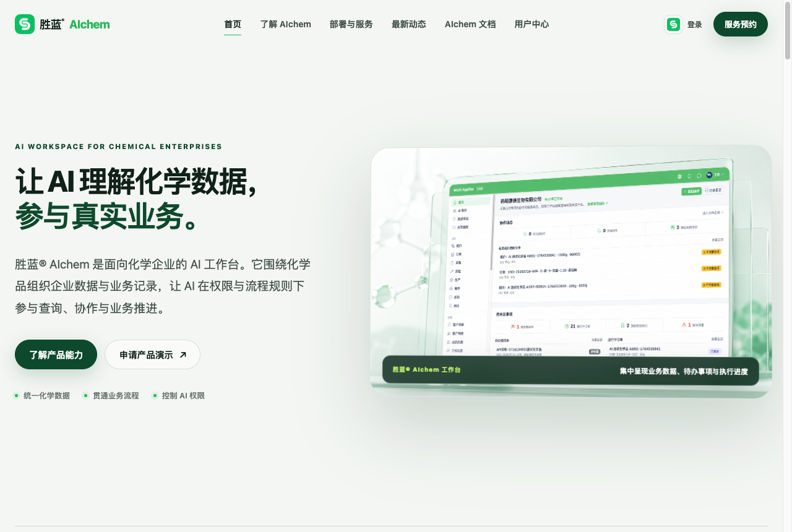This screenshot has width=792, height=532.
Task: Click the AI WORKSPACE FOR CHEMICAL ENTERPRISES text
Action: click(x=118, y=147)
